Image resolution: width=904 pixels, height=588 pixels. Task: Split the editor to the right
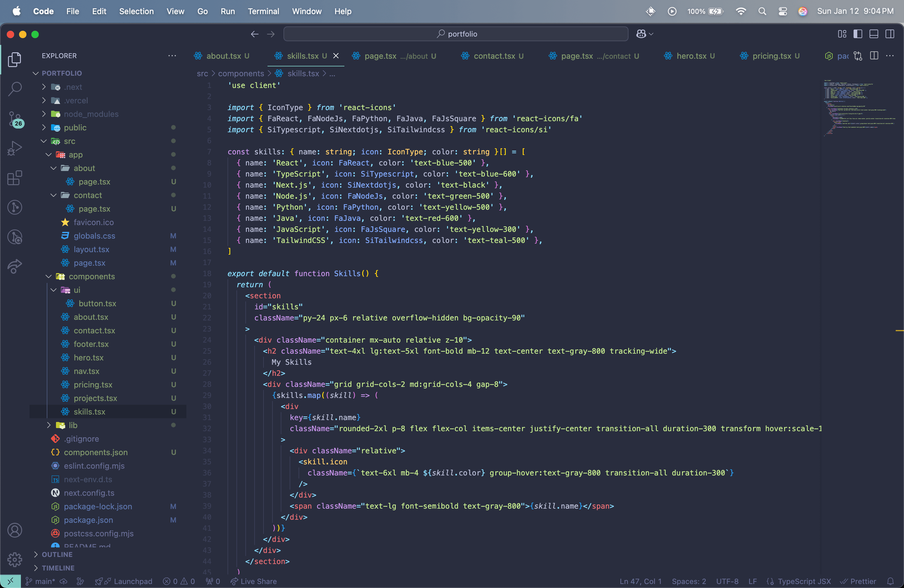874,56
